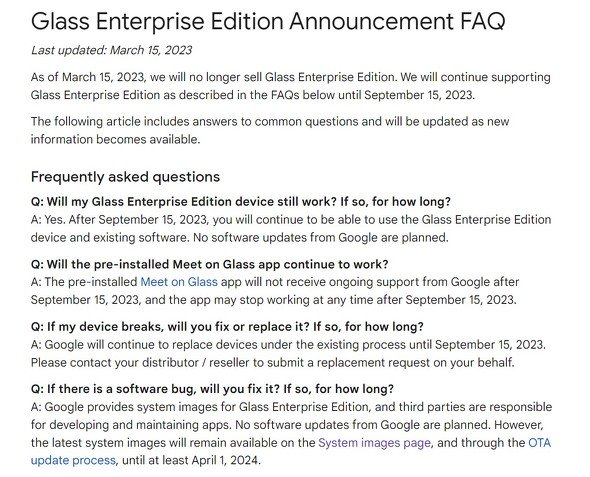
Task: Click the paragraph starting The following article
Action: (x=270, y=130)
